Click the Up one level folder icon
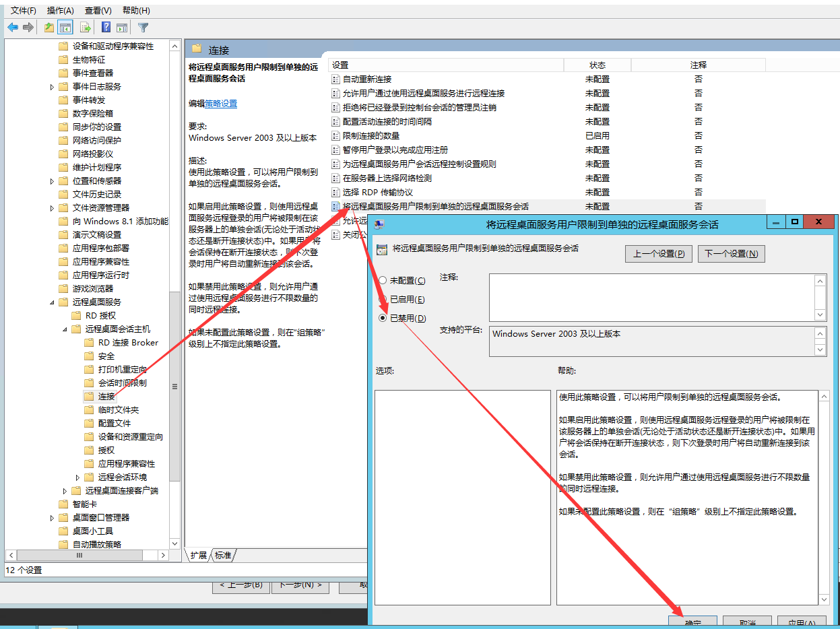 (x=49, y=28)
